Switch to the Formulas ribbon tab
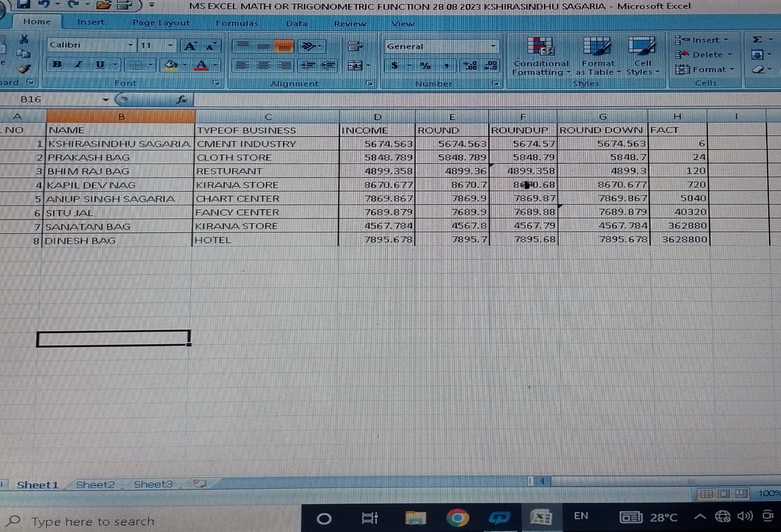The width and height of the screenshot is (781, 532). coord(237,23)
